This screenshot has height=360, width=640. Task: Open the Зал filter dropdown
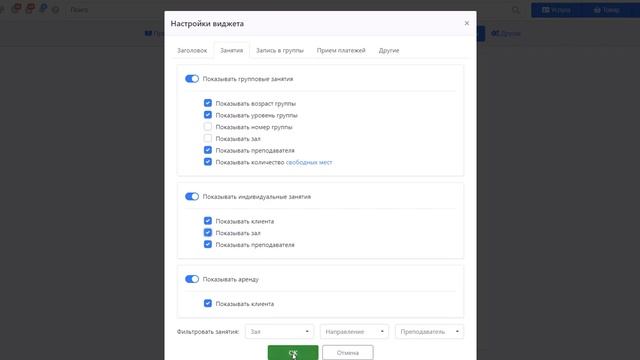pos(279,331)
